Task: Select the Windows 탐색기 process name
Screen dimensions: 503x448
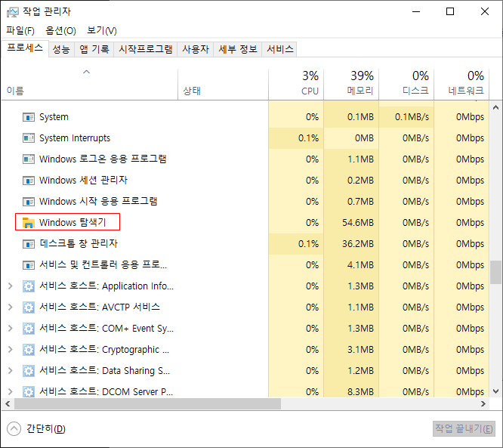Action: click(x=73, y=222)
